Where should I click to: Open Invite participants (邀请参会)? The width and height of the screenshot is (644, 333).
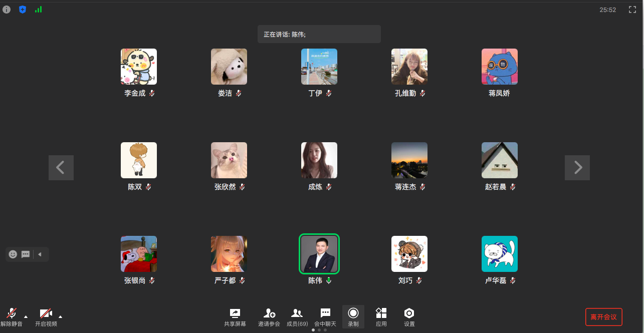269,317
